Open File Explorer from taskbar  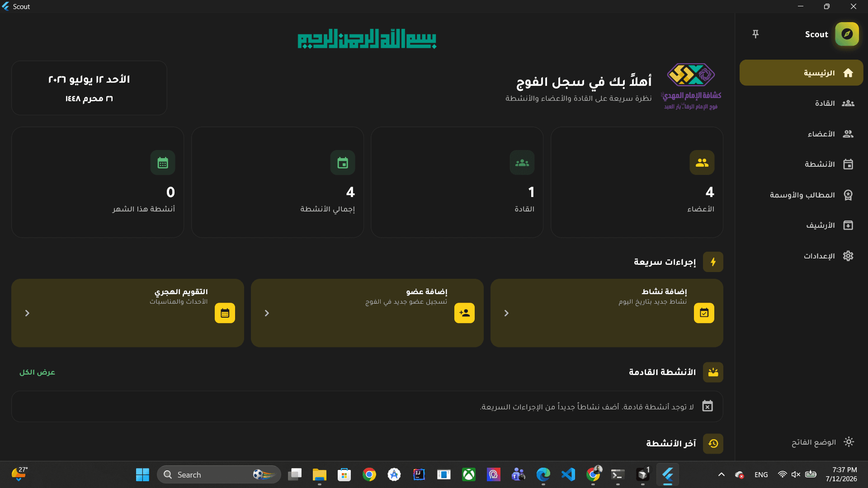320,474
